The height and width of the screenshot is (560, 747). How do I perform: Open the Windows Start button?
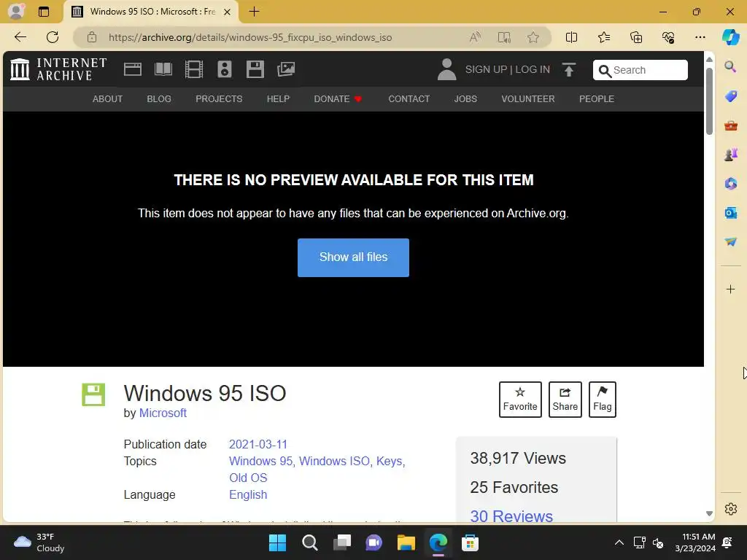point(277,542)
